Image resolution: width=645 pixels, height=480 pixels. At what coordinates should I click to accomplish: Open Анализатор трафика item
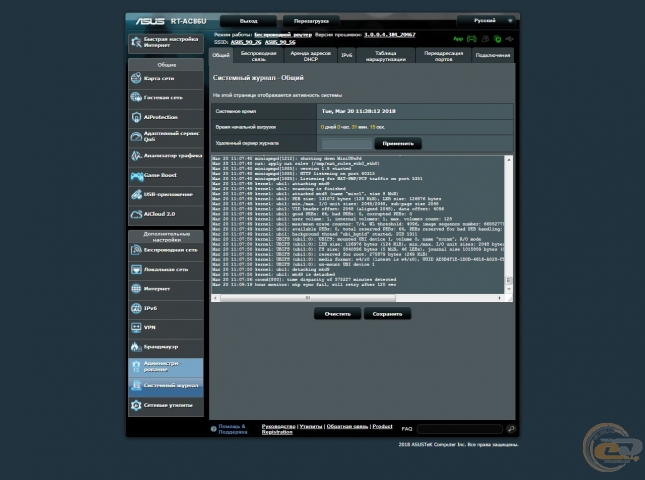[x=166, y=156]
